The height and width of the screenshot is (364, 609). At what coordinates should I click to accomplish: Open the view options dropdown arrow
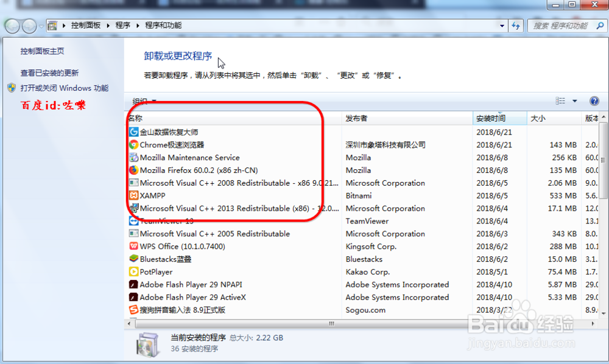(x=574, y=101)
